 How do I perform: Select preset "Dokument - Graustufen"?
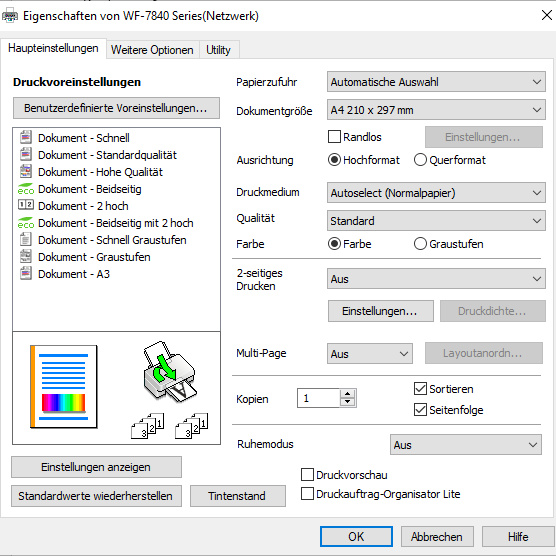coord(94,257)
